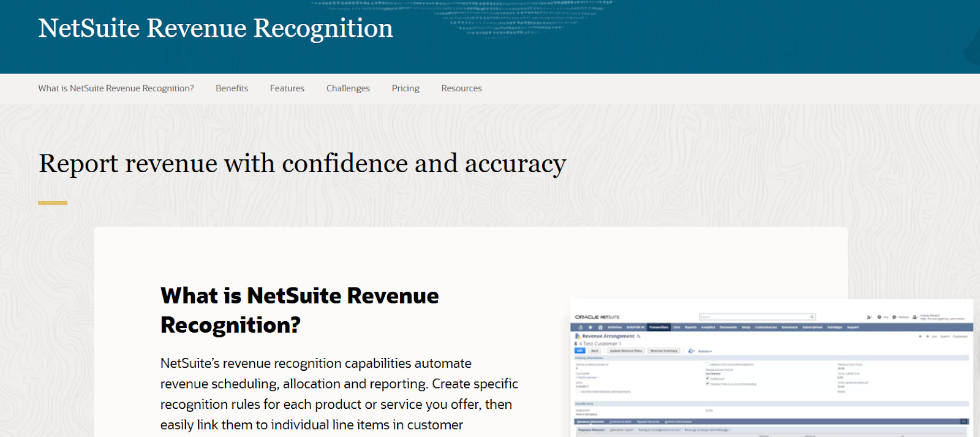Image resolution: width=980 pixels, height=437 pixels.
Task: Click the bold 'What is NetSuite Revenue Recognition?' card heading
Action: [x=300, y=310]
